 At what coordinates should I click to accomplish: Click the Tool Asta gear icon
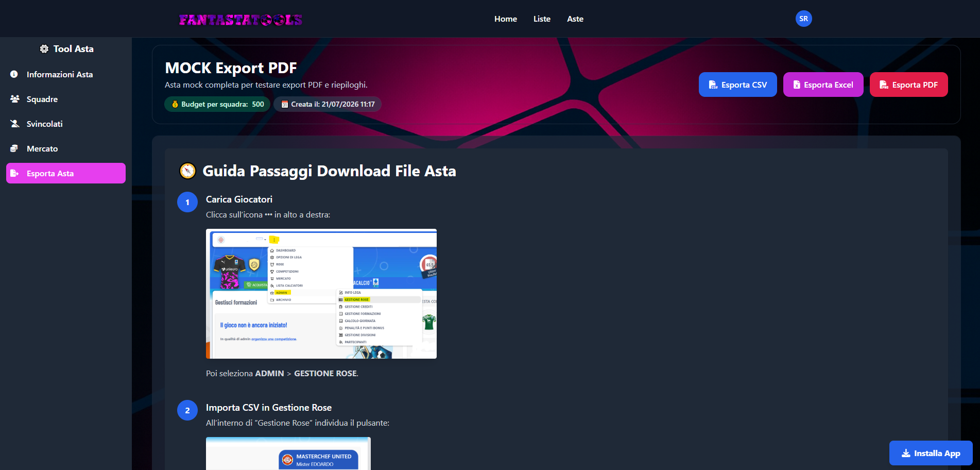point(44,49)
